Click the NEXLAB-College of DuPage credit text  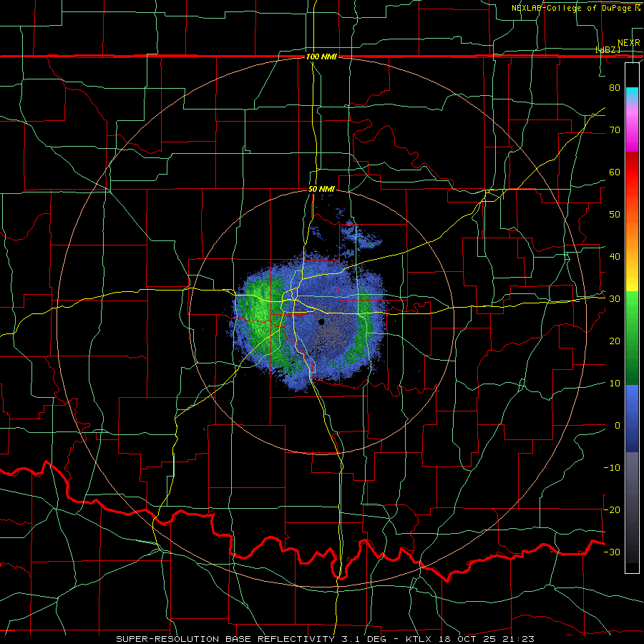pyautogui.click(x=573, y=8)
